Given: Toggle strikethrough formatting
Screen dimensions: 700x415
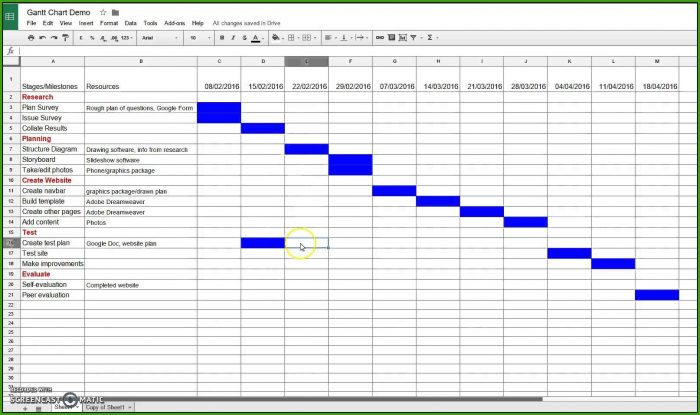Looking at the screenshot, I should coord(244,38).
